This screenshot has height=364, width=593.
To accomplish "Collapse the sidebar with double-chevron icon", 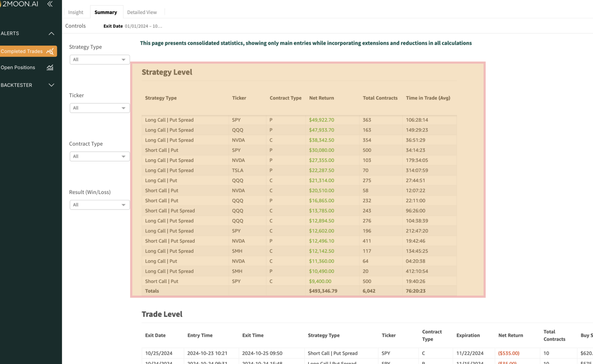I will click(x=50, y=4).
